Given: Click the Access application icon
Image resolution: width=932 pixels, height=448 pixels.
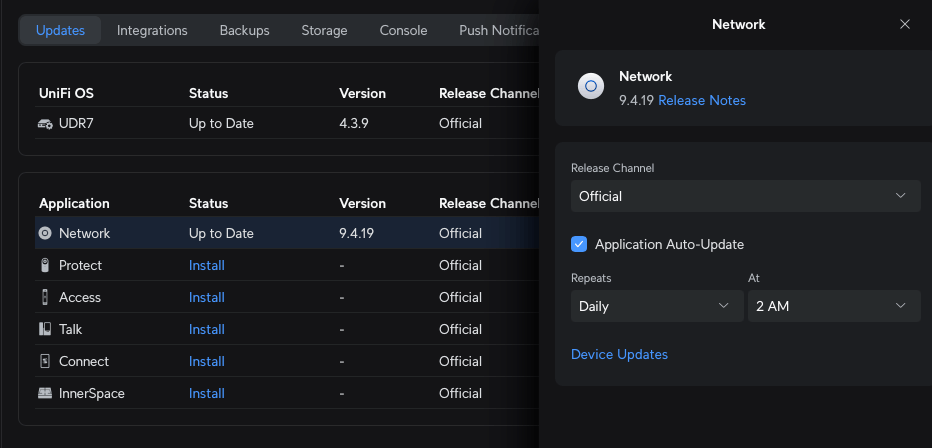Looking at the screenshot, I should pos(45,298).
